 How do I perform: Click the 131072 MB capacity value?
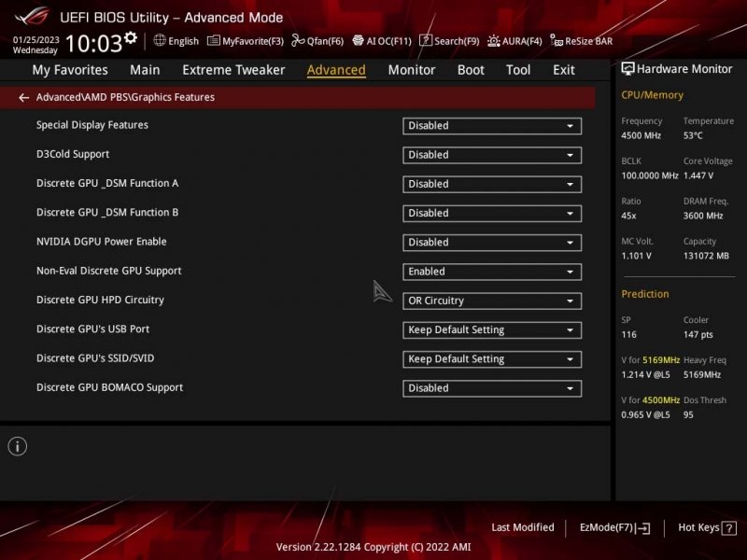706,256
